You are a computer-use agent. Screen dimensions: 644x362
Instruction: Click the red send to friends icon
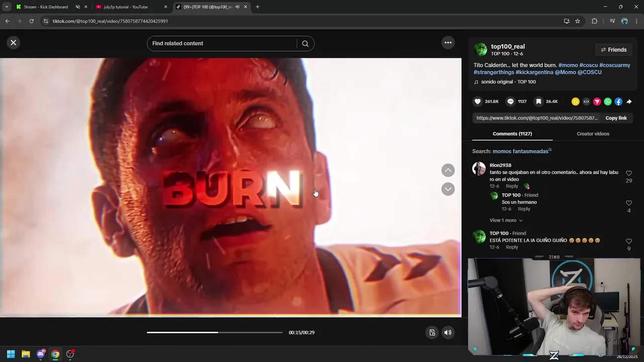click(597, 102)
